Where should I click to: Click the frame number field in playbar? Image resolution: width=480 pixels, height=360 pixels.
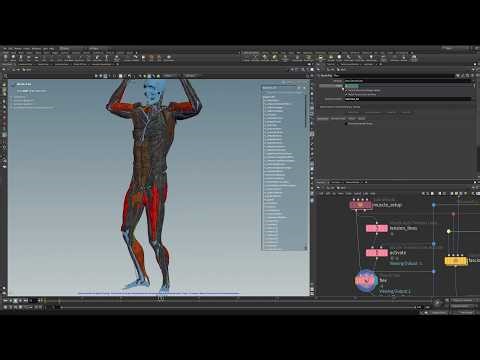[x=33, y=301]
